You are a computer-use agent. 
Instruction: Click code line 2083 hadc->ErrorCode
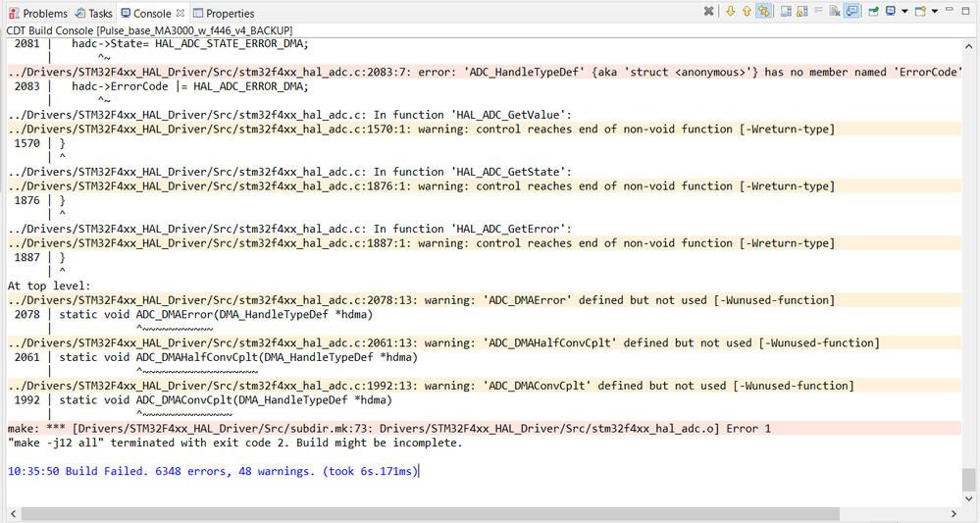[161, 86]
